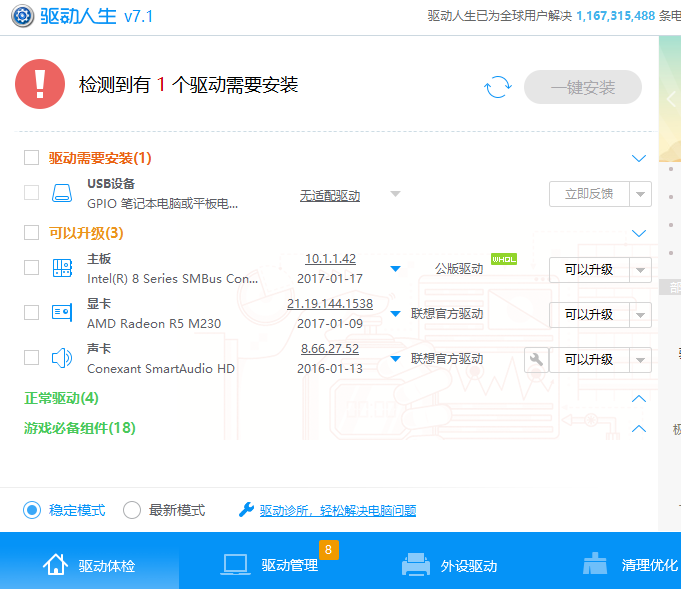Check the 显卡 AMD Radeon checkbox
The height and width of the screenshot is (589, 681).
coord(31,312)
